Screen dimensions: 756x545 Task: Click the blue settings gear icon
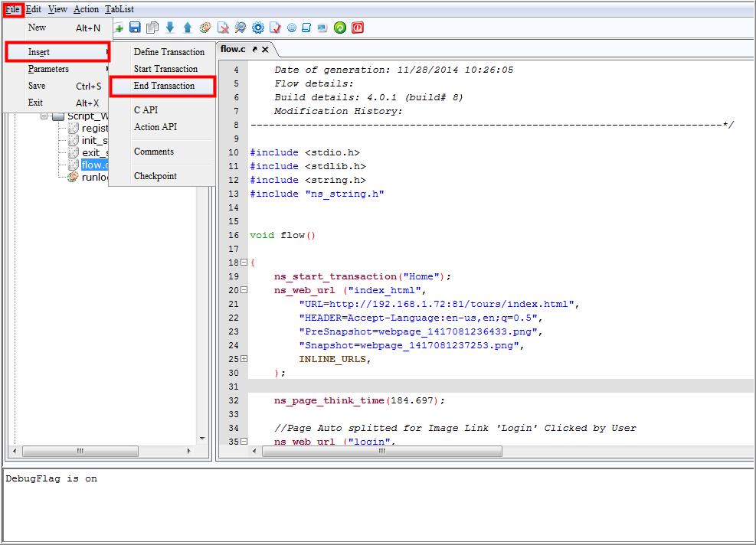pos(258,28)
